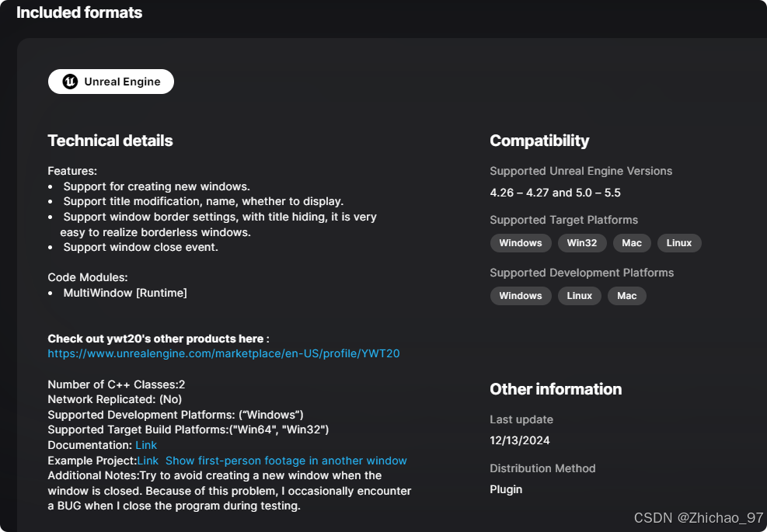Image resolution: width=767 pixels, height=532 pixels.
Task: Click the '4.26 – 4.27 and 5.0 – 5.5' versions text
Action: point(555,193)
